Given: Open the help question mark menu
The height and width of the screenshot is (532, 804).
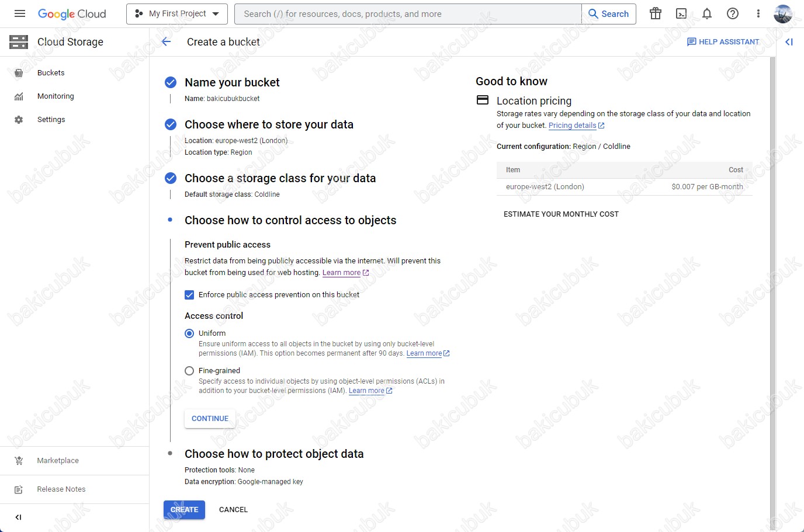Looking at the screenshot, I should [733, 13].
